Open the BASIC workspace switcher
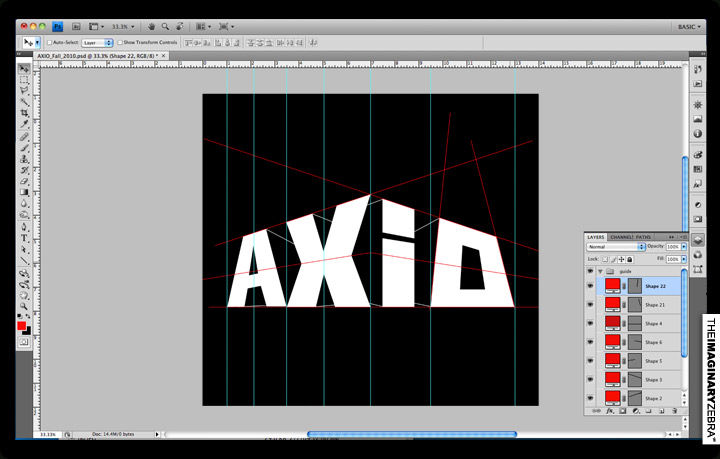 (x=691, y=26)
